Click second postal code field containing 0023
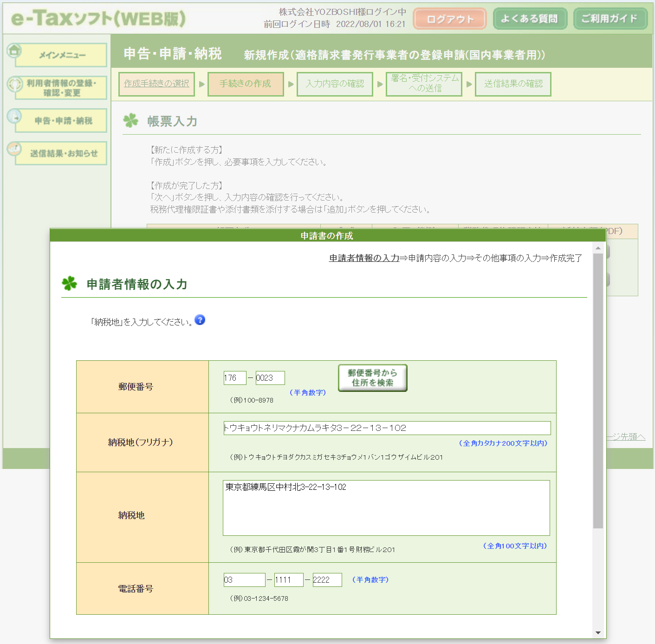655x644 pixels. 270,378
